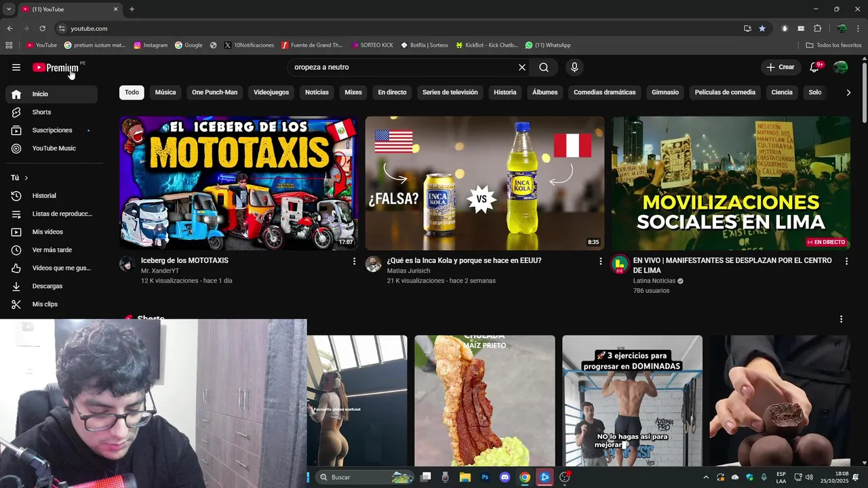The width and height of the screenshot is (868, 488).
Task: Select the Comedias dramáticas chip
Action: pyautogui.click(x=605, y=92)
